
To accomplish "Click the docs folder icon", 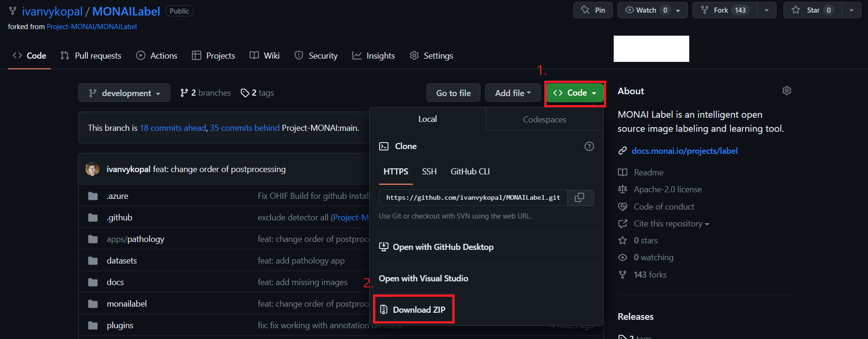I will pos(93,282).
